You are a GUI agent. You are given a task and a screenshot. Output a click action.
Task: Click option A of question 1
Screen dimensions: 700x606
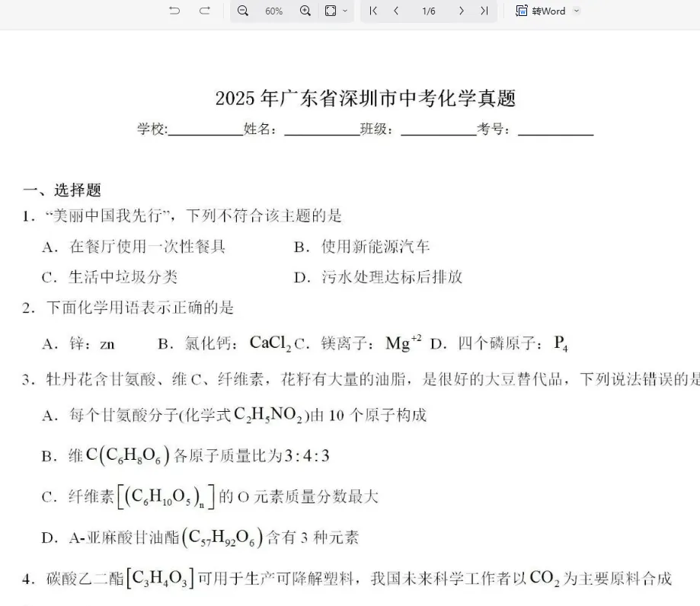pyautogui.click(x=134, y=247)
